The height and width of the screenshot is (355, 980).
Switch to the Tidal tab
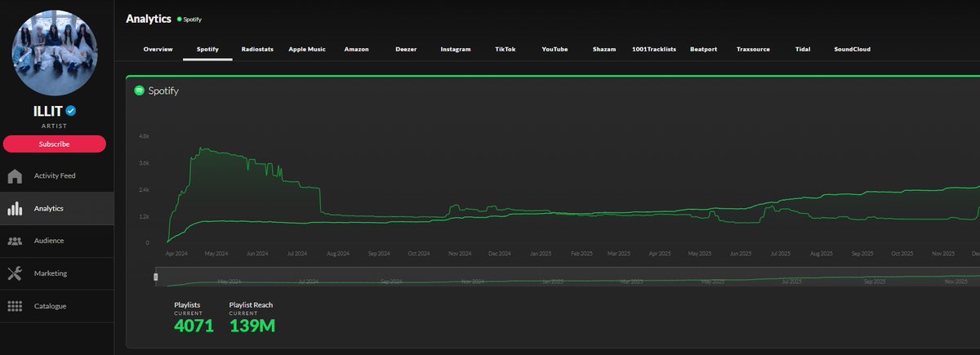tap(803, 49)
